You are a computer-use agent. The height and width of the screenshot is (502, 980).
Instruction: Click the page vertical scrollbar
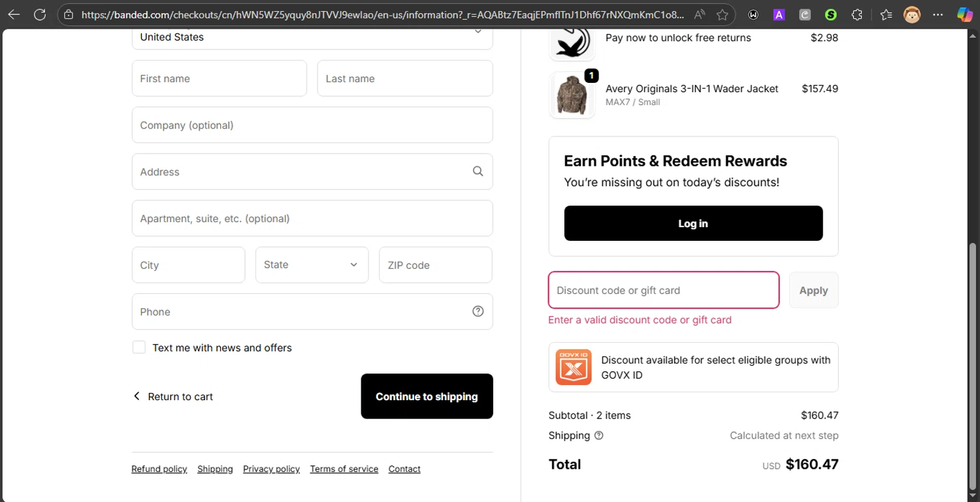(973, 366)
